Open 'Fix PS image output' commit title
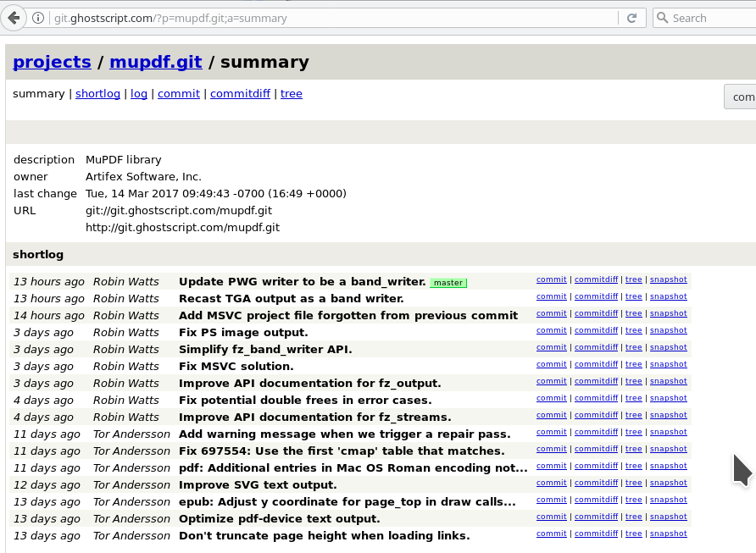756x553 pixels. (x=243, y=332)
